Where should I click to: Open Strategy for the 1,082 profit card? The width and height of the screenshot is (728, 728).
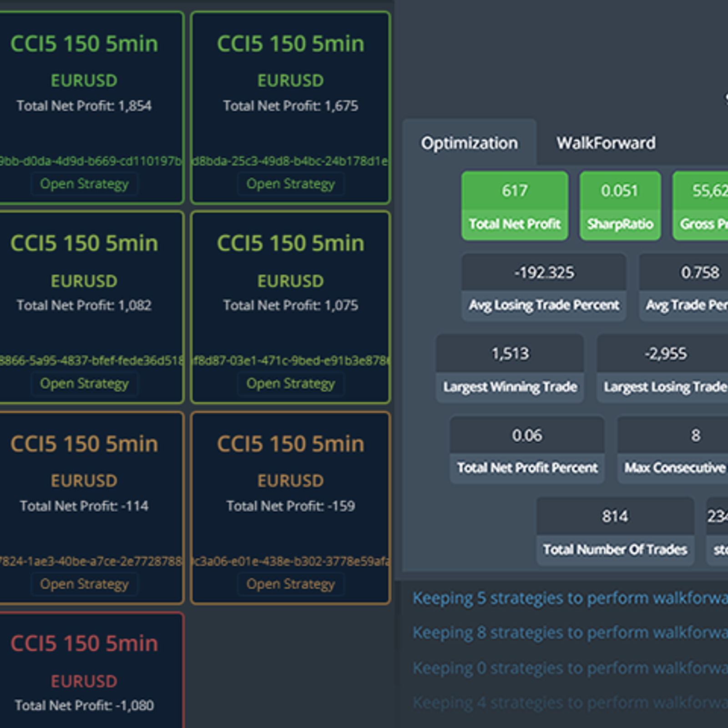84,384
